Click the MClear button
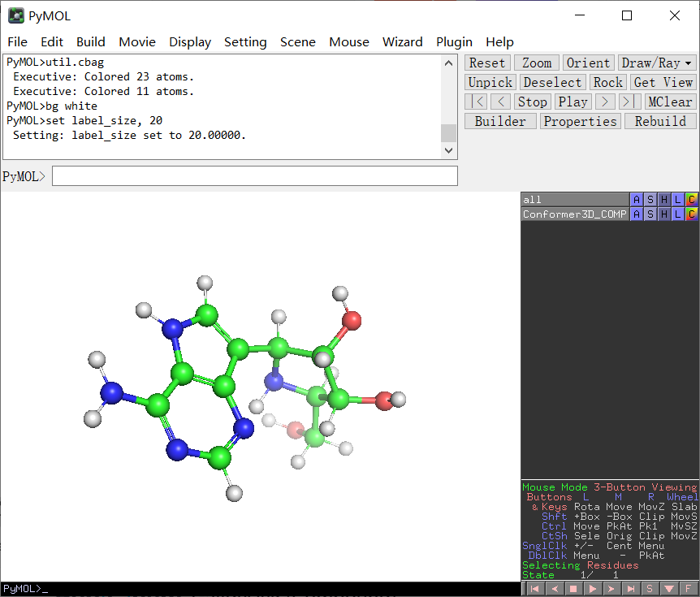The image size is (700, 597). pyautogui.click(x=670, y=102)
